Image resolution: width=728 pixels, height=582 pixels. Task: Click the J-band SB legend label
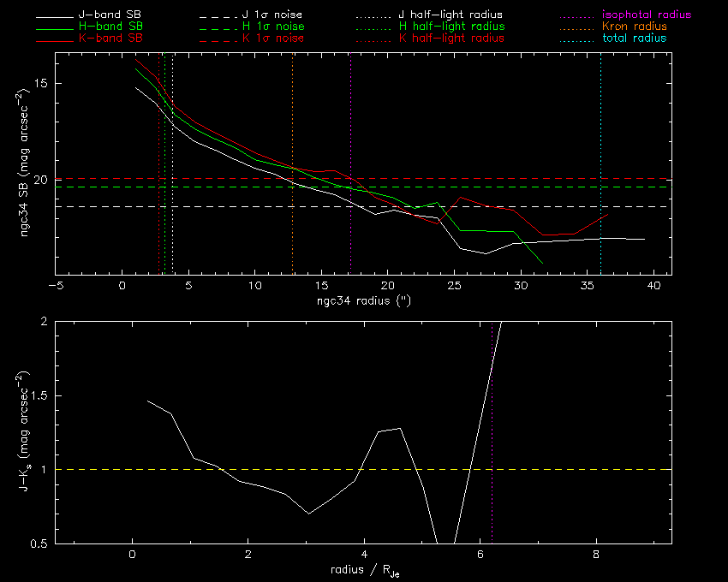coord(111,15)
